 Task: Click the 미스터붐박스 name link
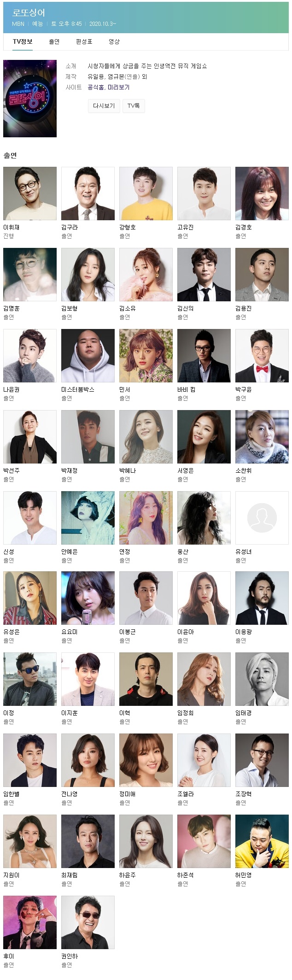(78, 390)
